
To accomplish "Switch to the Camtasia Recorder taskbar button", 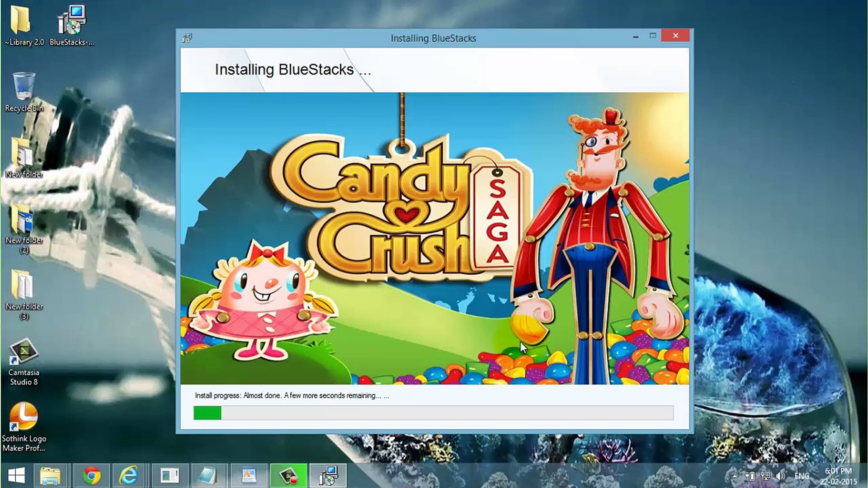I will (x=288, y=475).
